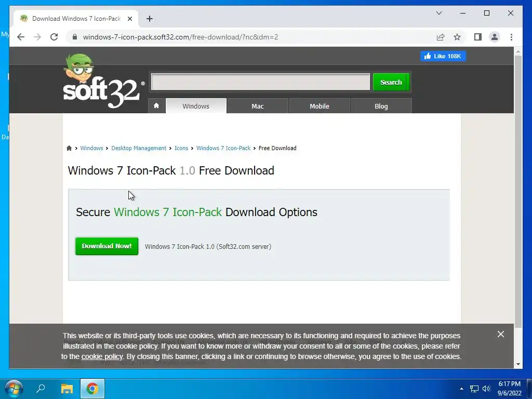Open the volume speaker tray icon
This screenshot has width=532, height=399.
click(486, 389)
